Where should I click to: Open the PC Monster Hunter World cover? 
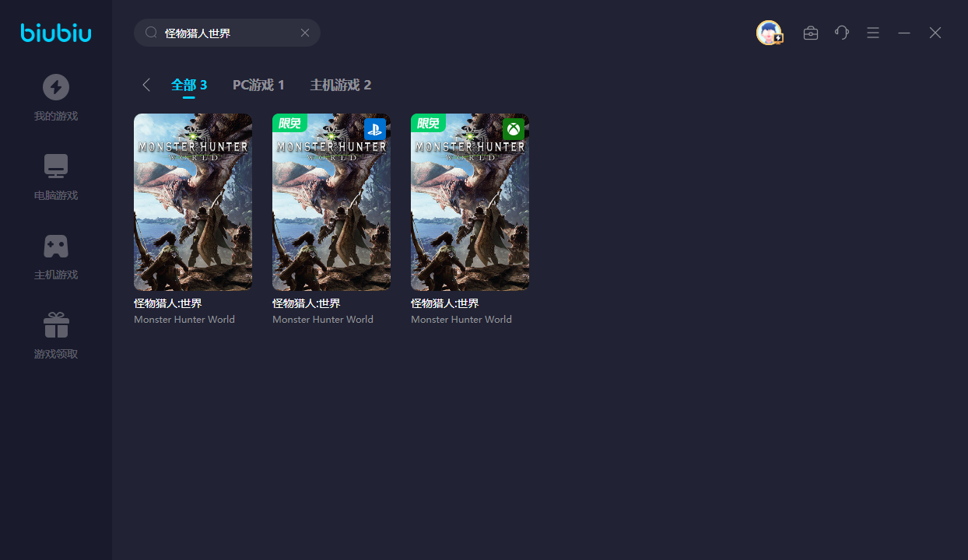193,202
